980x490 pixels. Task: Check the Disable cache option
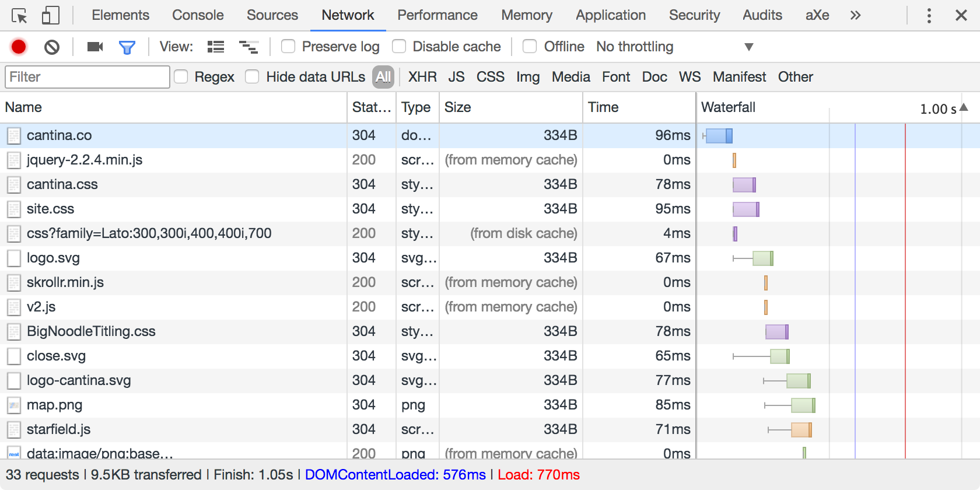coord(399,47)
